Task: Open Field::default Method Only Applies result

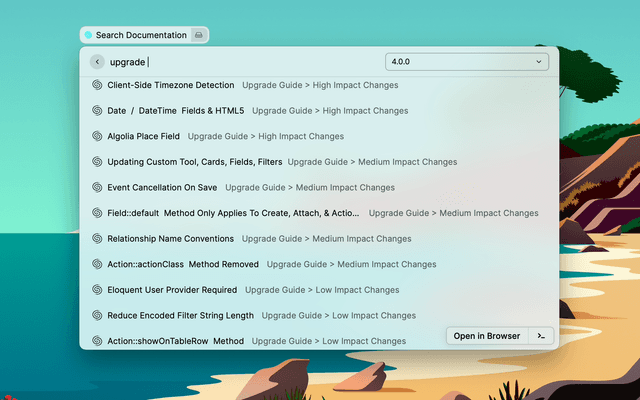Action: pyautogui.click(x=233, y=213)
